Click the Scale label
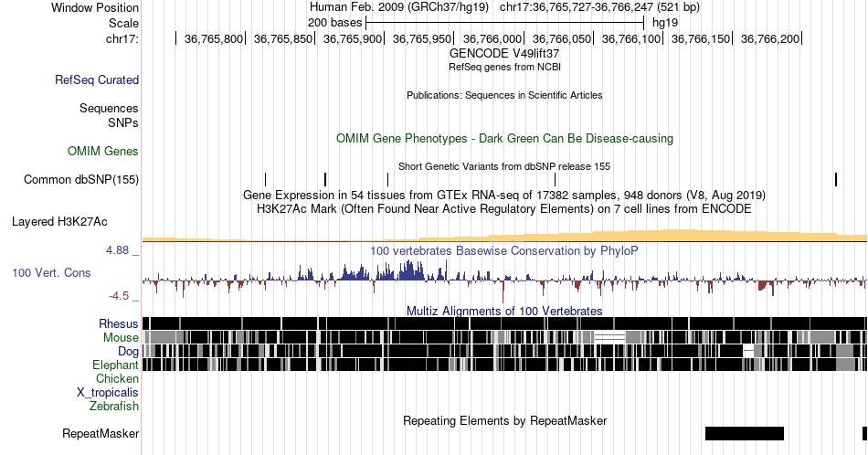Image resolution: width=868 pixels, height=455 pixels. click(x=123, y=23)
